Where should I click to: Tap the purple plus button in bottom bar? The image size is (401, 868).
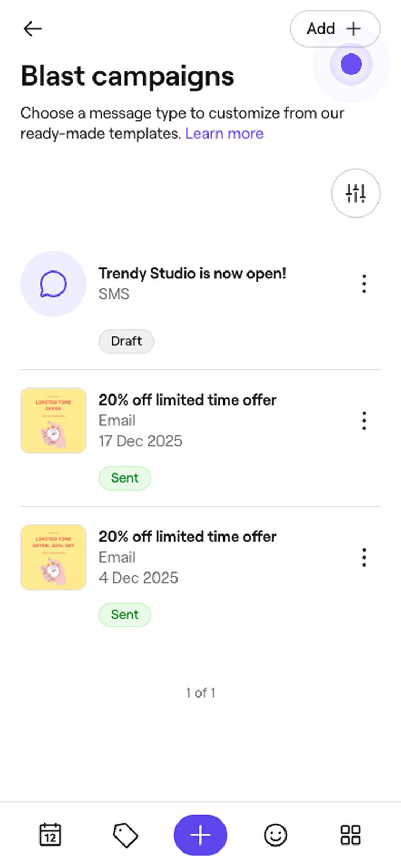point(200,835)
